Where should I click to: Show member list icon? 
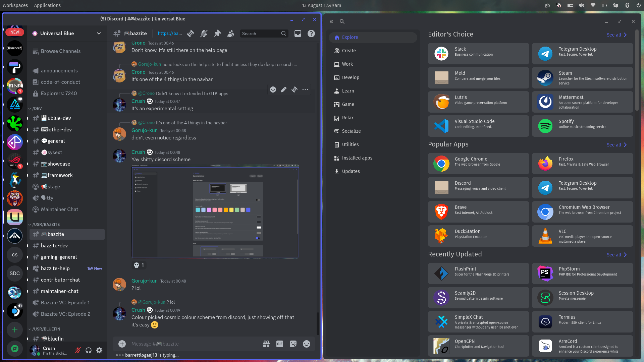pyautogui.click(x=231, y=34)
